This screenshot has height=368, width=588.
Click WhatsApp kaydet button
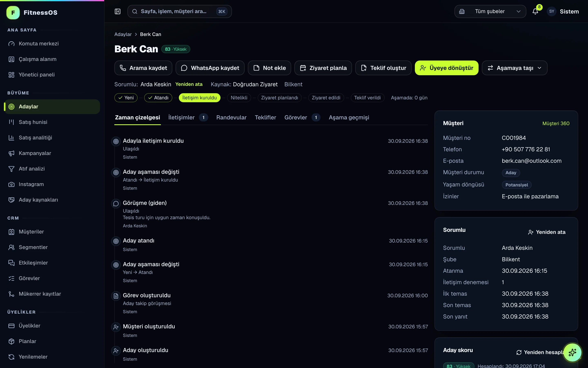pyautogui.click(x=210, y=68)
